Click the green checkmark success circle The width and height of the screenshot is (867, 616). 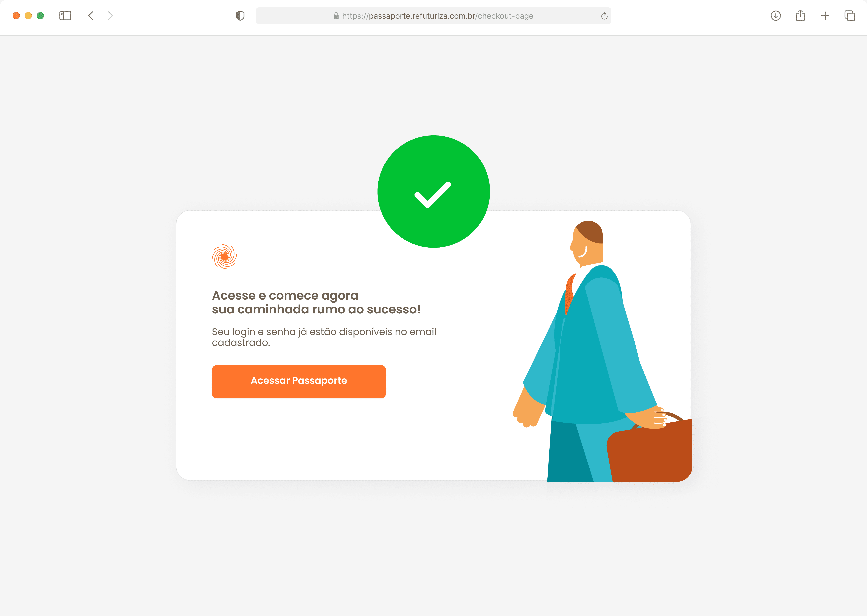(x=433, y=192)
